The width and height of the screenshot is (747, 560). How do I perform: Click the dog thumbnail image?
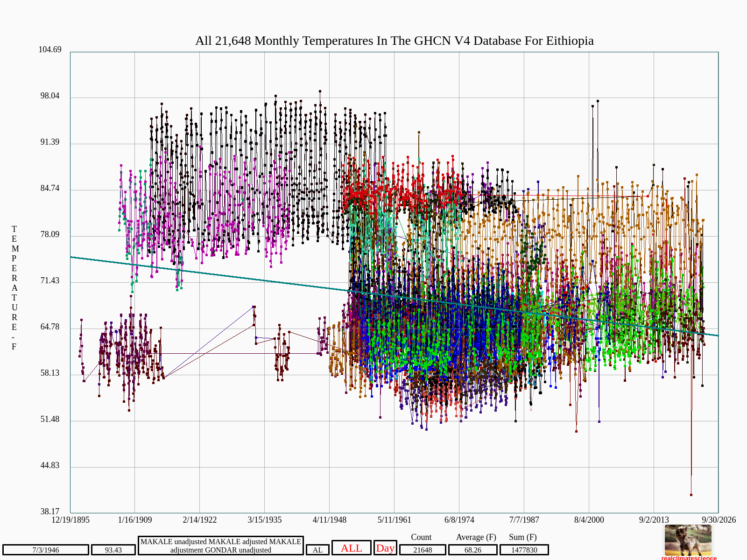click(x=688, y=540)
